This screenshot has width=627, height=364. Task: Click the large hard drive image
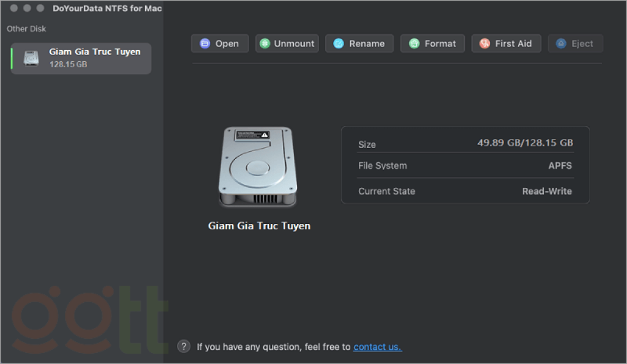pos(257,166)
